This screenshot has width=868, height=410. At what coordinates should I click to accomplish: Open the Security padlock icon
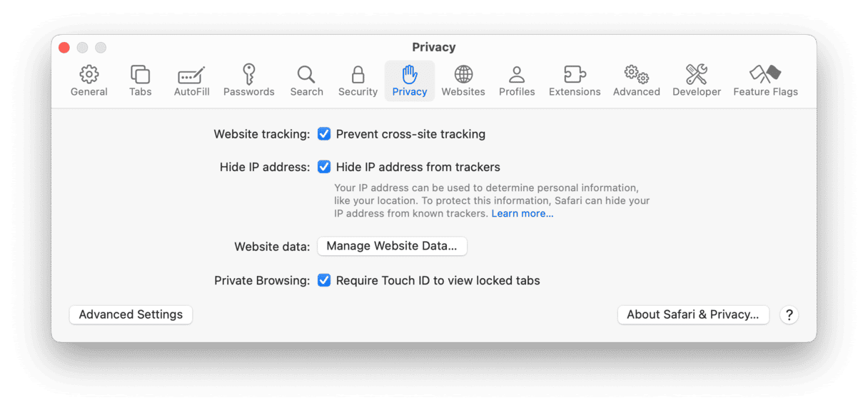pos(358,74)
